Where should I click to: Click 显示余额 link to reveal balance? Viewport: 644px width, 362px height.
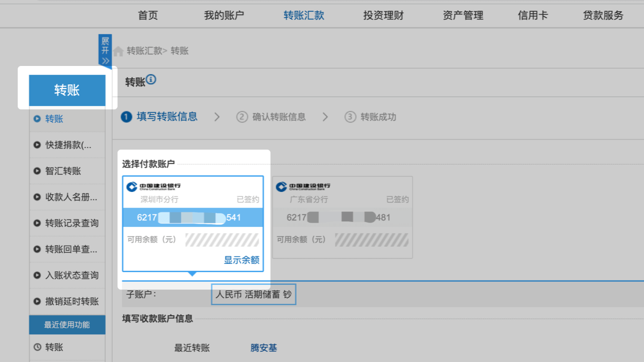[x=241, y=260]
